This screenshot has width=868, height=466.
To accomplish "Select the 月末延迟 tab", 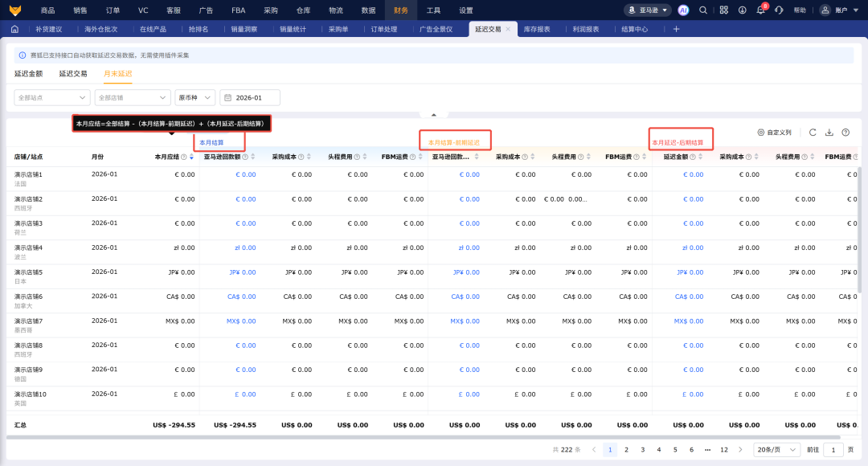I will 118,74.
